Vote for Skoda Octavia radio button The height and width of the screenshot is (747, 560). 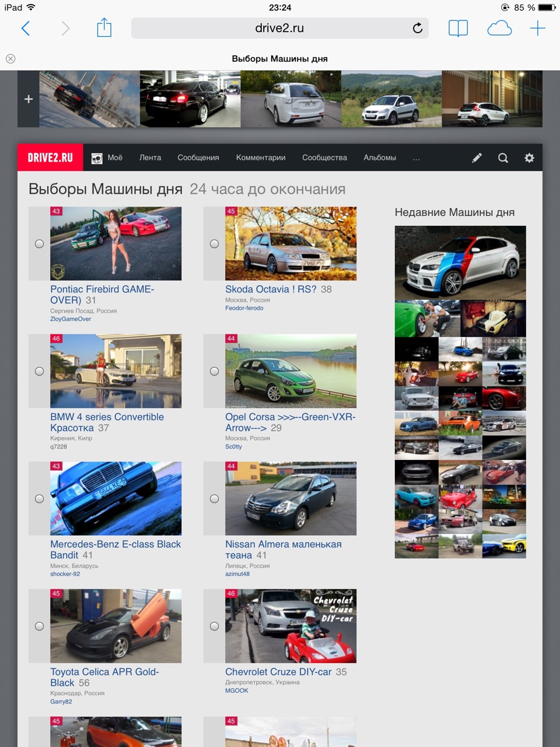[214, 244]
